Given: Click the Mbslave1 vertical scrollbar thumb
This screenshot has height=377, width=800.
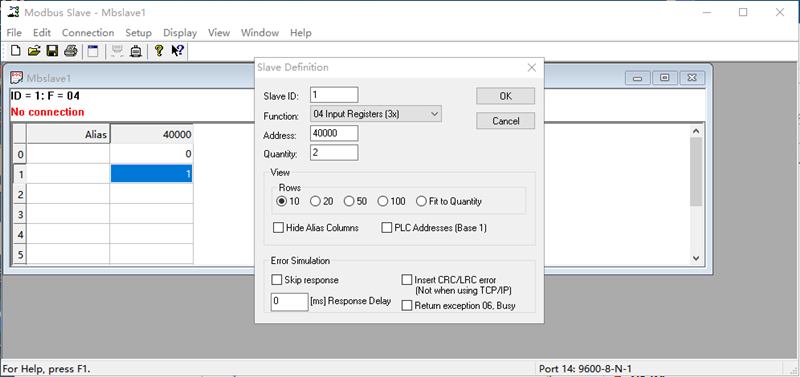Looking at the screenshot, I should 696,171.
